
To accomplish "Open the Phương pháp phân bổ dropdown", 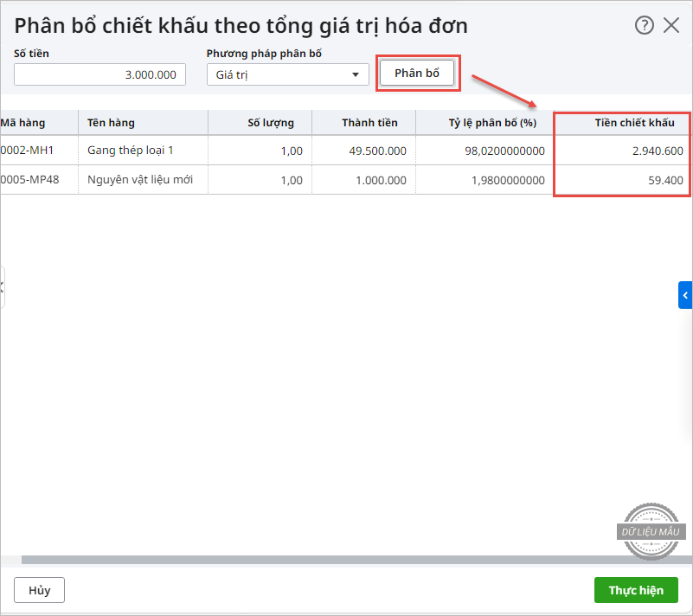I will 288,75.
